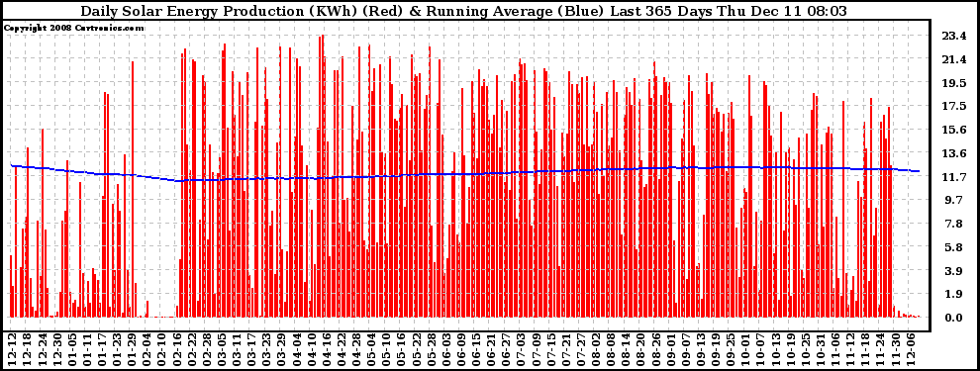980x371 pixels.
Task: Click the 02-28 date label
Action: click(x=207, y=349)
